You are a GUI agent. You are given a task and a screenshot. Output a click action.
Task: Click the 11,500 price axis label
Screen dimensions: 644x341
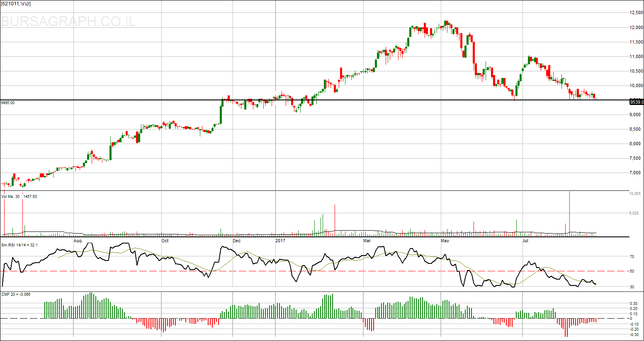point(637,42)
